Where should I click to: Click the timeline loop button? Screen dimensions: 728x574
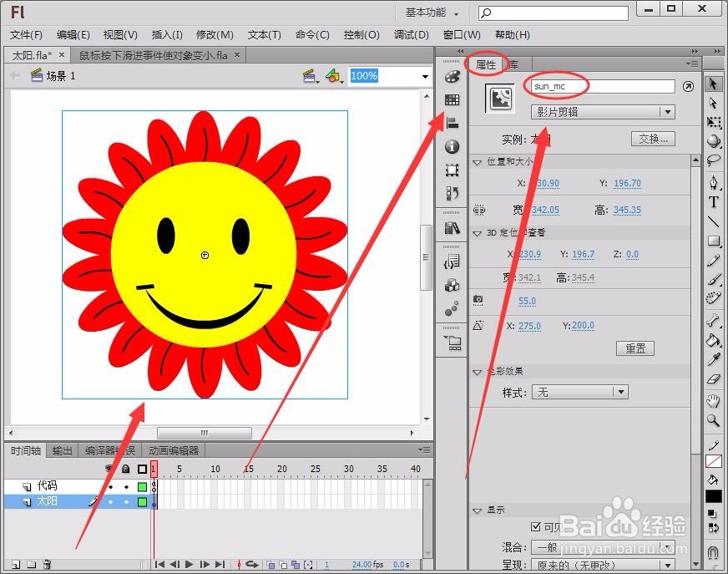pos(251,564)
